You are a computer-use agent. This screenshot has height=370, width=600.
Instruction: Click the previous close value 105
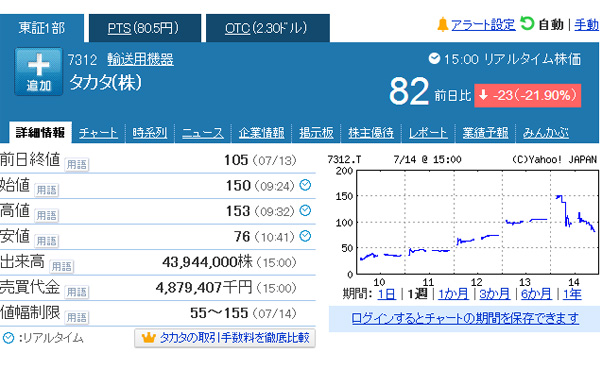click(236, 160)
